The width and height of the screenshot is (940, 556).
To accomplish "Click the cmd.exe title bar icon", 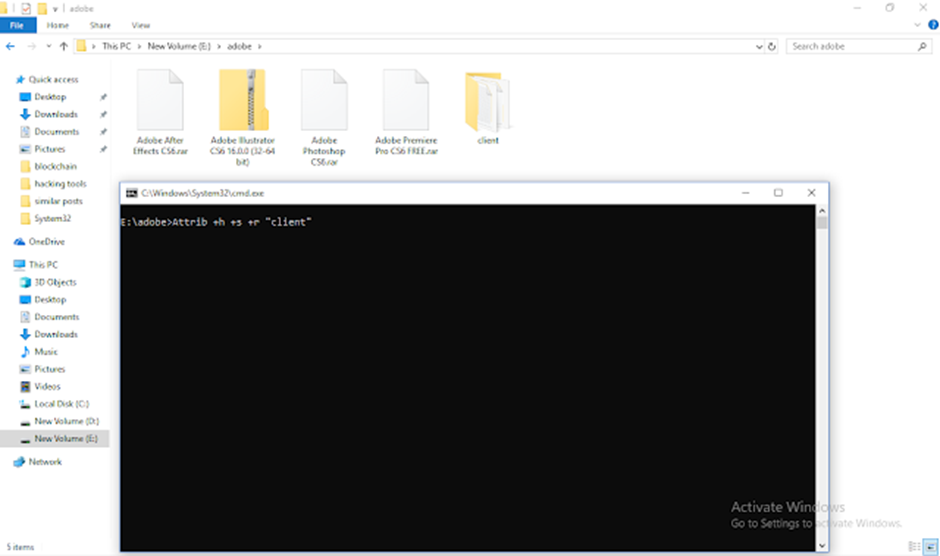I will coord(131,193).
